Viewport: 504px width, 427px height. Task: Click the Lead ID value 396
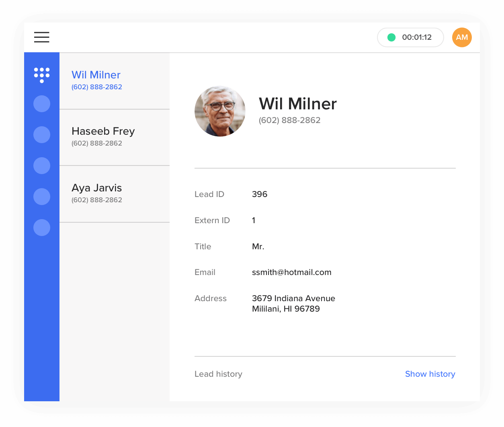[x=259, y=194]
